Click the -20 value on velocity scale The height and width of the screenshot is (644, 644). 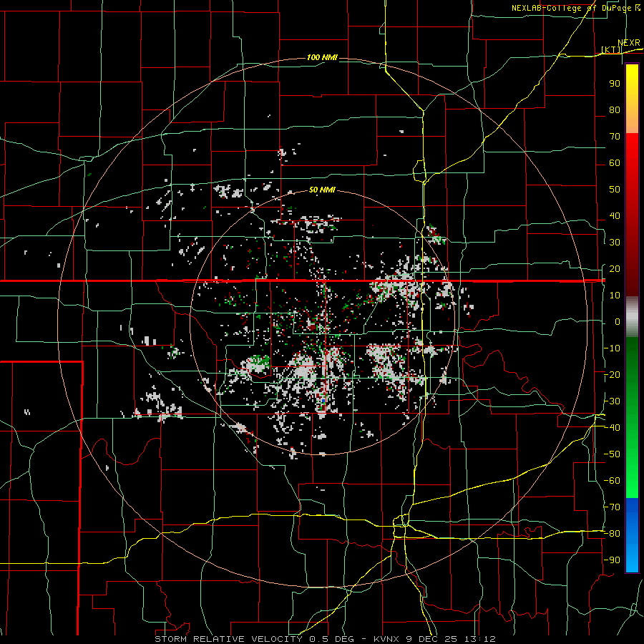[612, 374]
